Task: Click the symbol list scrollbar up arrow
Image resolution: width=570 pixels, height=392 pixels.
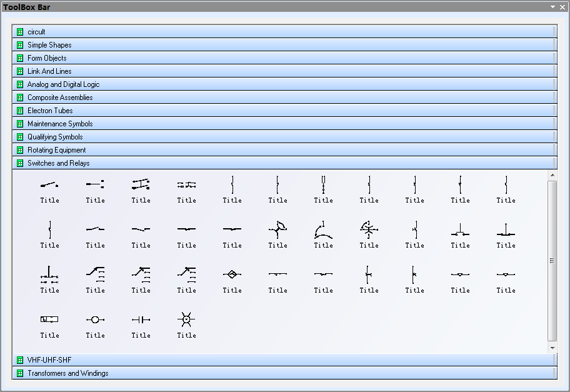Action: (552, 174)
